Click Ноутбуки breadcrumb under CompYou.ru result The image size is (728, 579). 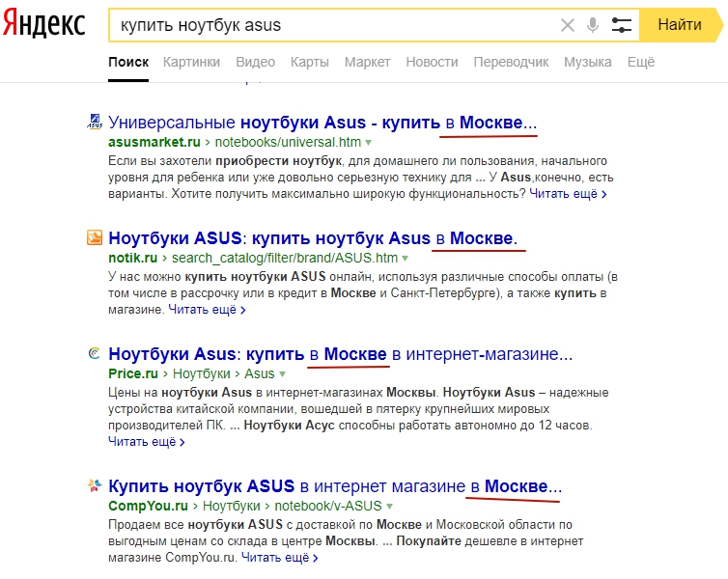tap(231, 506)
